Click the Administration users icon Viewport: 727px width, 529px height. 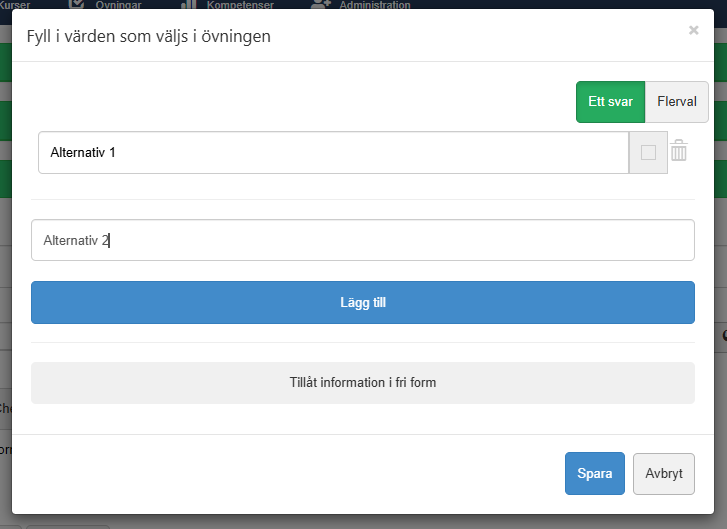321,4
